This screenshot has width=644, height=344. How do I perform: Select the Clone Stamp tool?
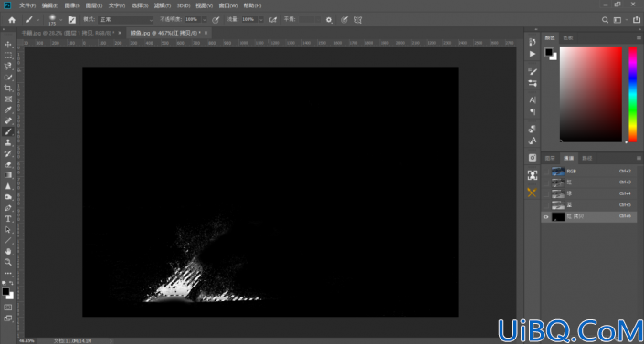8,142
